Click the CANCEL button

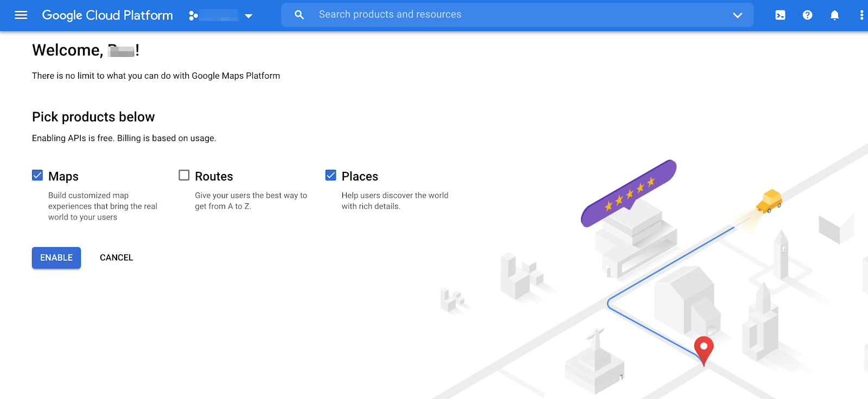click(116, 258)
